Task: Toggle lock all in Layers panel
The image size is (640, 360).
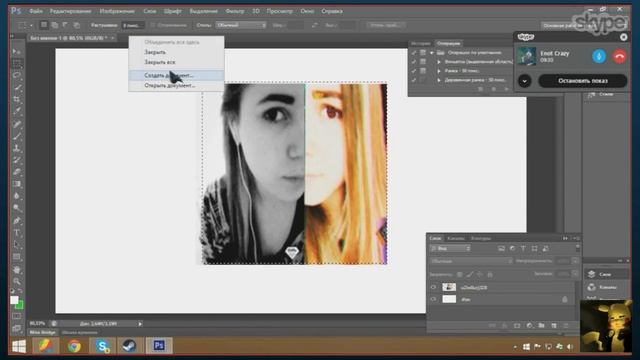Action: point(490,274)
